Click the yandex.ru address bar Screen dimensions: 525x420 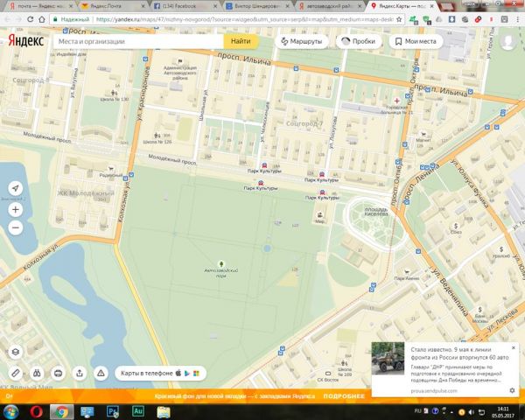click(x=226, y=19)
